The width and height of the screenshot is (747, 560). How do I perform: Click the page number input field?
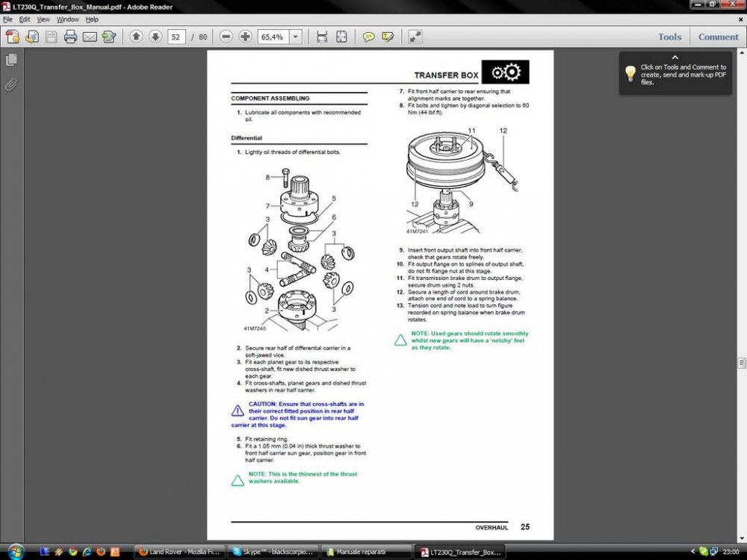tap(176, 37)
